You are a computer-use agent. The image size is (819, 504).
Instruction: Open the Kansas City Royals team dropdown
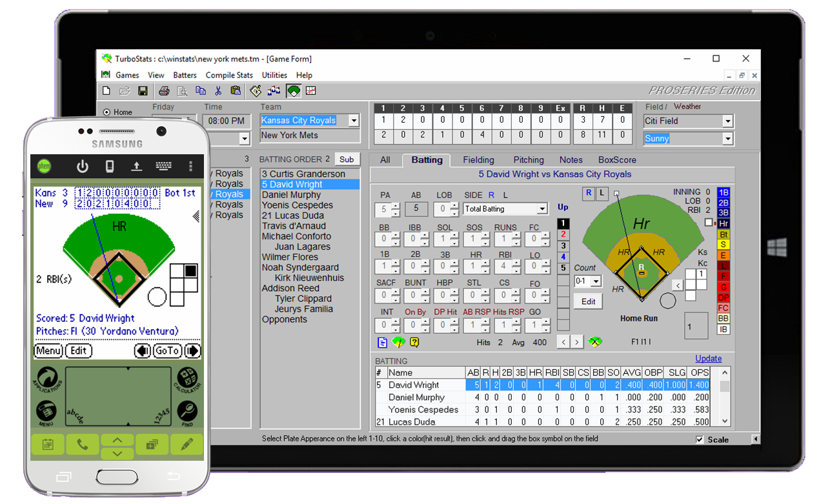tap(353, 121)
